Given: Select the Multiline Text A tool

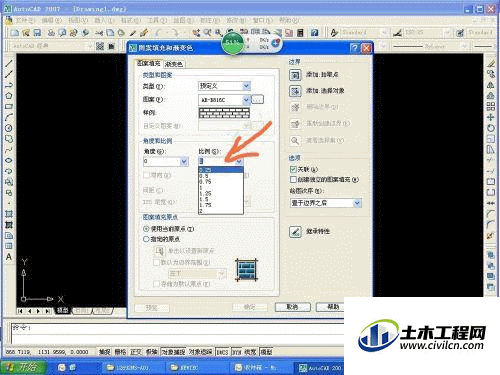Looking at the screenshot, I should pyautogui.click(x=9, y=257).
